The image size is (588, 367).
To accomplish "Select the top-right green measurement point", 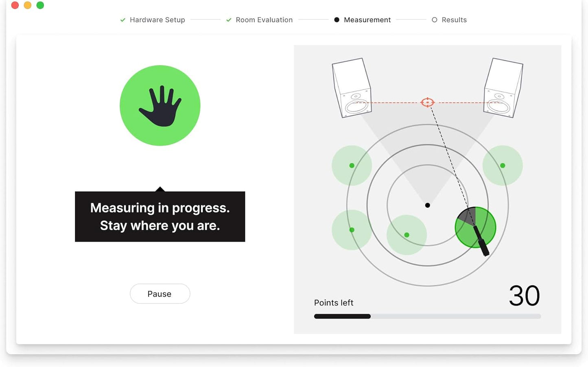I will [x=503, y=165].
